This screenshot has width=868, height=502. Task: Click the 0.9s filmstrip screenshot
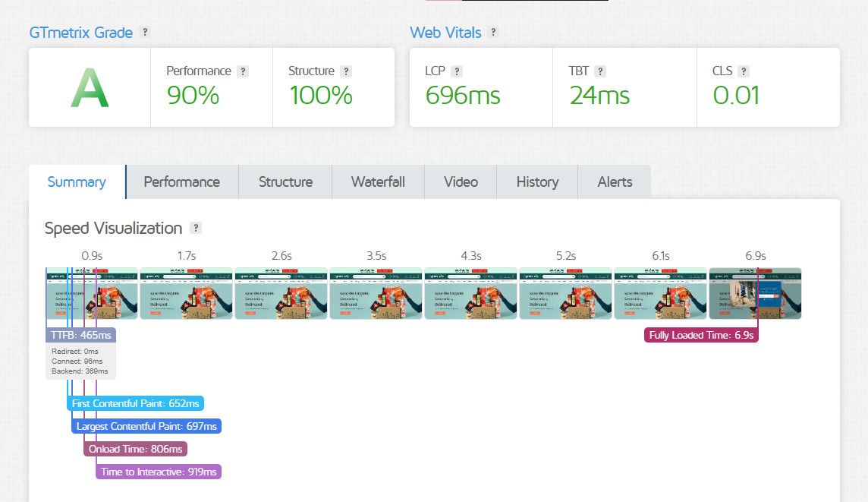click(x=92, y=293)
